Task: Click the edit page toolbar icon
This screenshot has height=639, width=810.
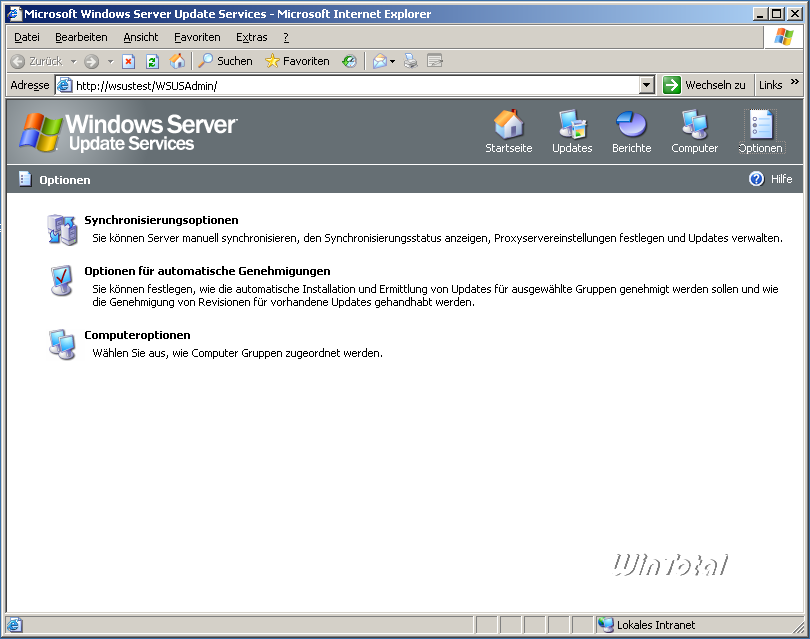Action: click(435, 61)
